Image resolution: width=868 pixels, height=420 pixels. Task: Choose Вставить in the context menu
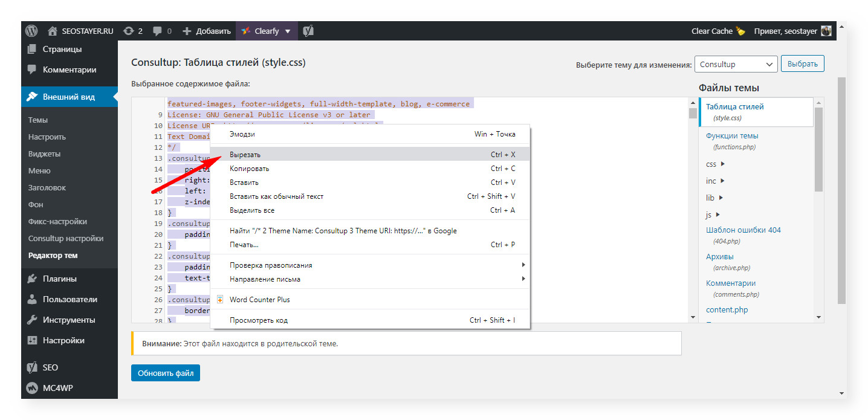coord(370,183)
